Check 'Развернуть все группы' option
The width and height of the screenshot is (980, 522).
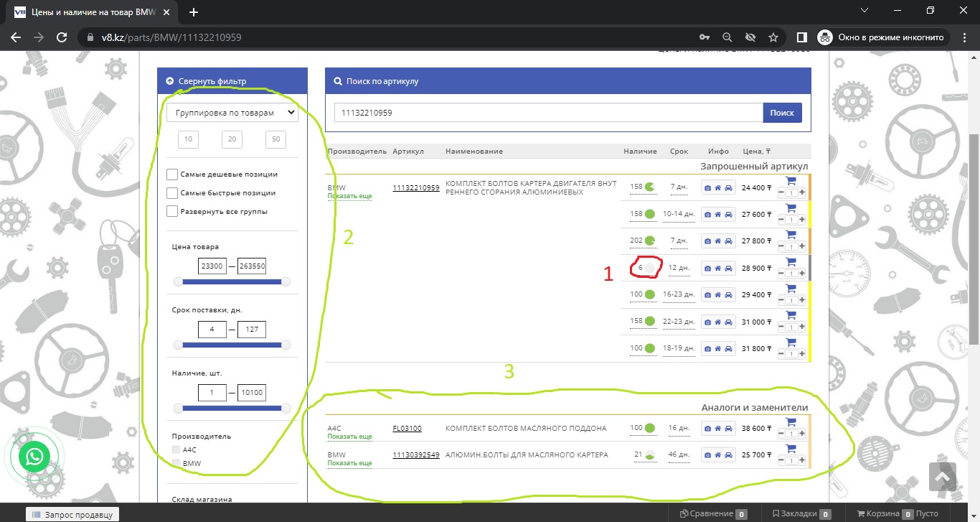[172, 211]
